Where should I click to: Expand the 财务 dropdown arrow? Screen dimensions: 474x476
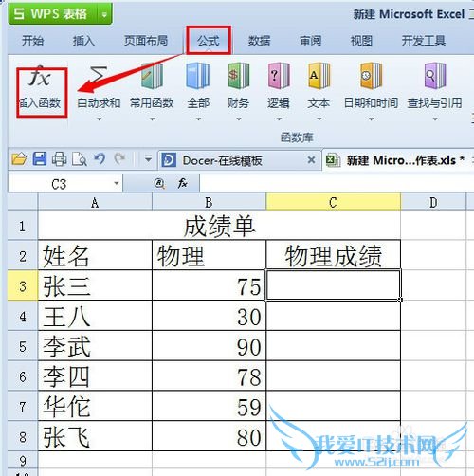pos(239,119)
